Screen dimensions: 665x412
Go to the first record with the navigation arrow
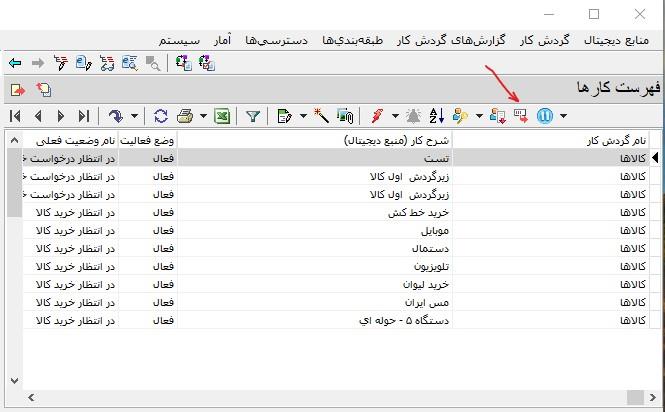click(15, 116)
